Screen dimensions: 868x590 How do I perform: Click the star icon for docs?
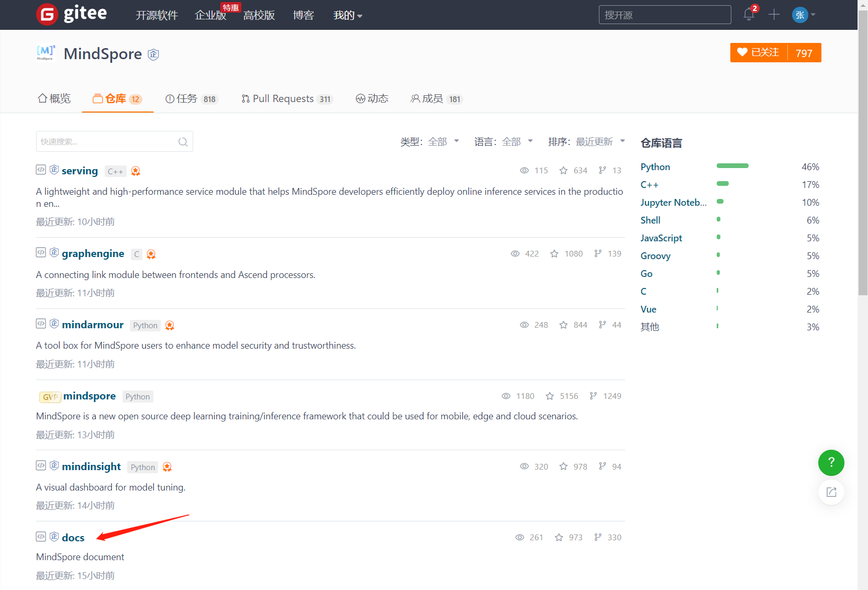click(559, 538)
